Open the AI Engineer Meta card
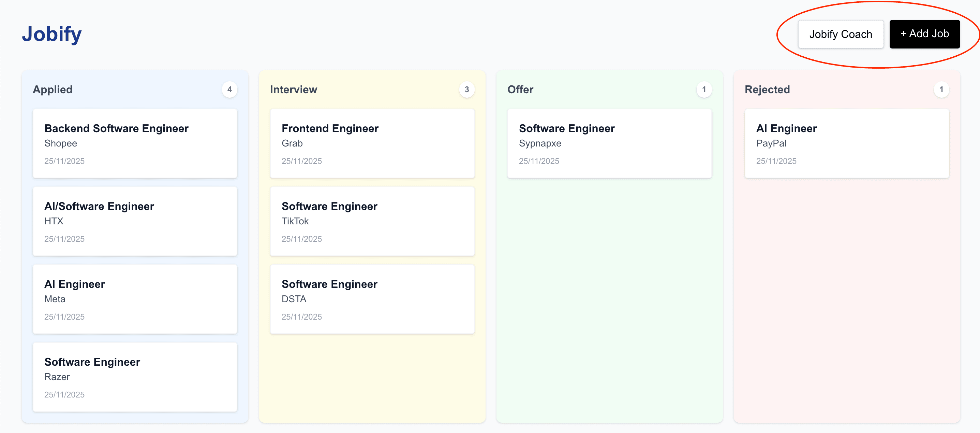This screenshot has height=433, width=980. pos(135,299)
